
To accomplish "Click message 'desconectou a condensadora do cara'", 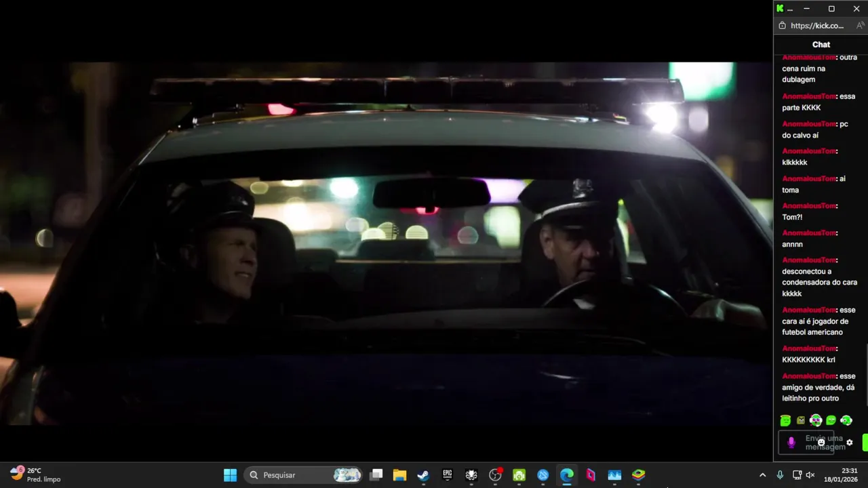I will click(820, 277).
